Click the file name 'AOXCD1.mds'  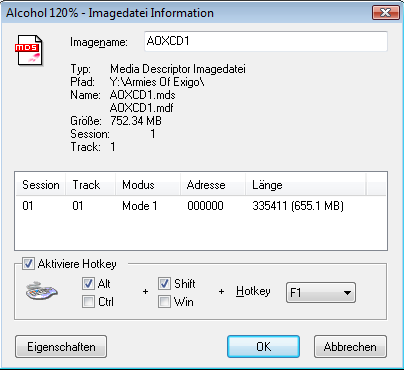pyautogui.click(x=143, y=95)
